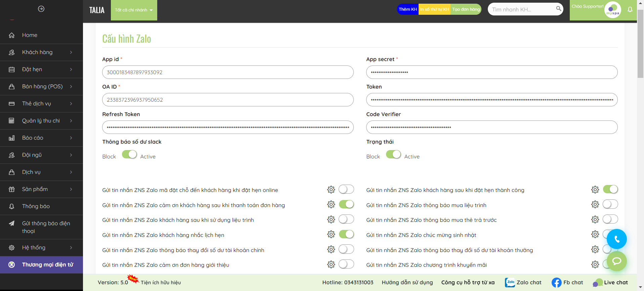Image resolution: width=644 pixels, height=291 pixels.
Task: Open gear for treatment purchase notification
Action: tap(595, 204)
